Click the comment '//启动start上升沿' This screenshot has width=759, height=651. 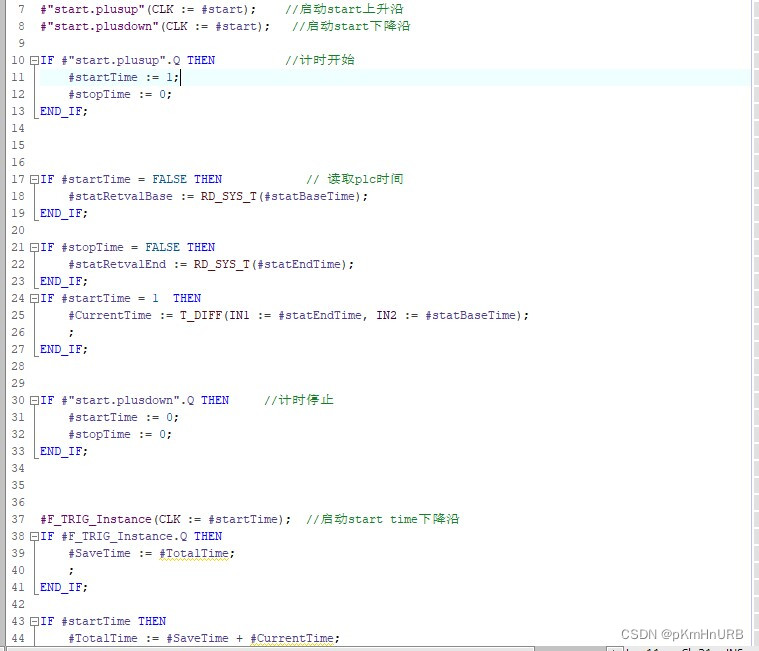point(344,9)
